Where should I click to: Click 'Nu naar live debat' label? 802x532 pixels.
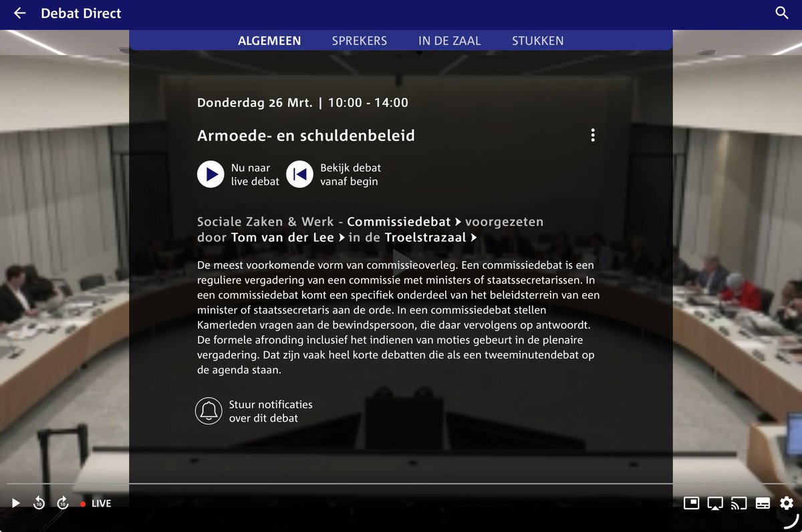255,174
